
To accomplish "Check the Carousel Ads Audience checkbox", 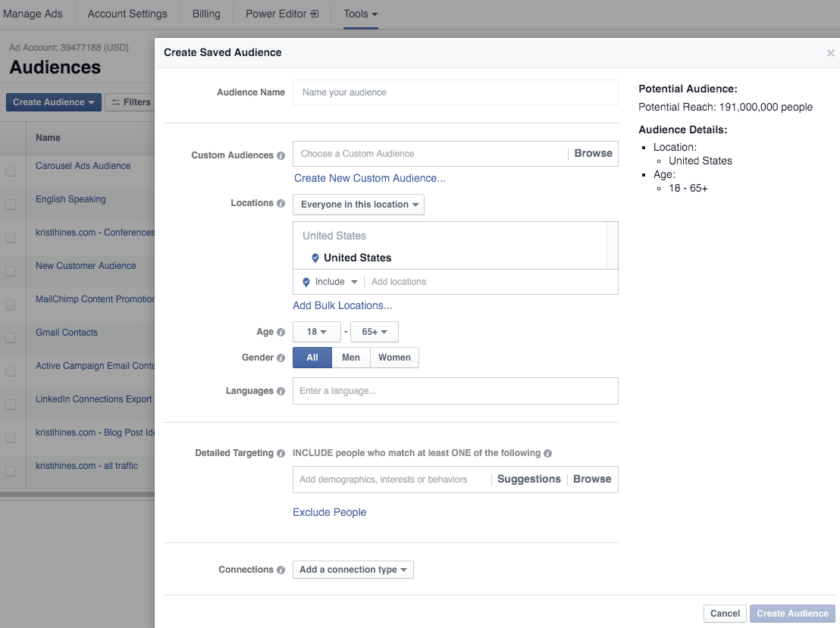I will point(11,171).
